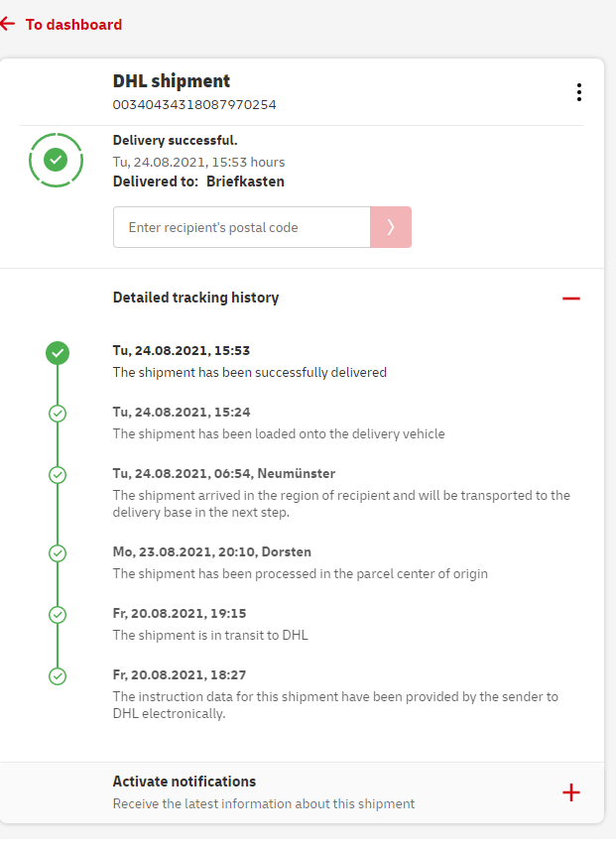The image size is (616, 846).
Task: Click timeline checkmark for loaded onto vehicle
Action: [x=58, y=414]
